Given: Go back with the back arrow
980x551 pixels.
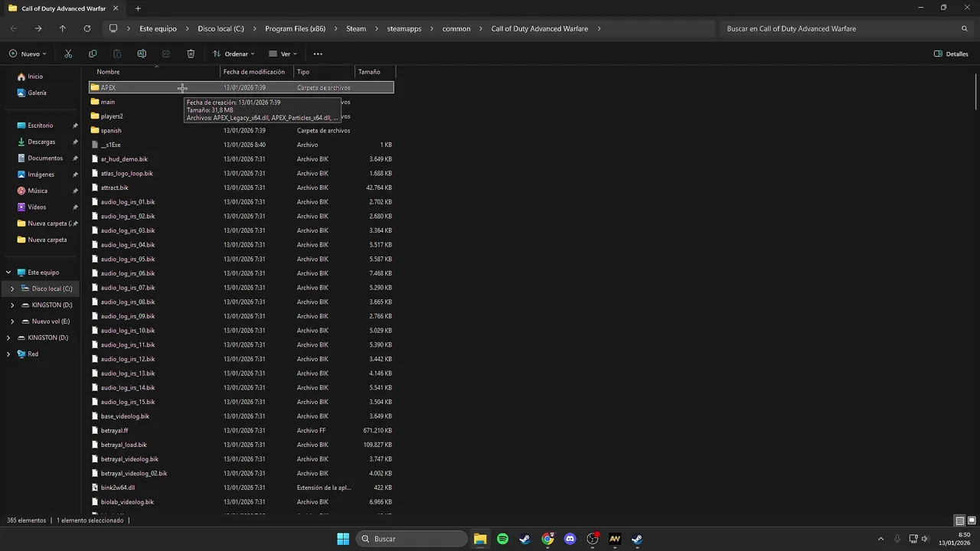Looking at the screenshot, I should 14,28.
